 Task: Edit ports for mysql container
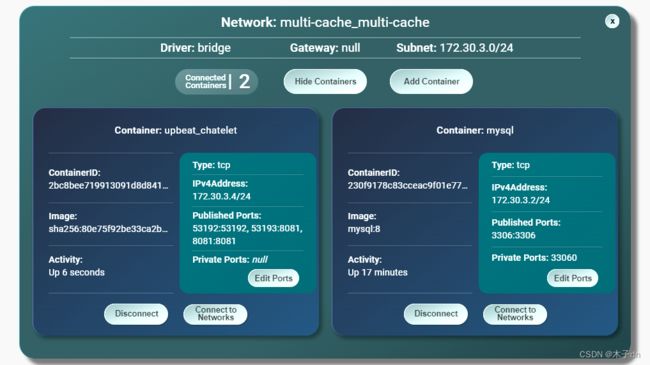tap(572, 278)
